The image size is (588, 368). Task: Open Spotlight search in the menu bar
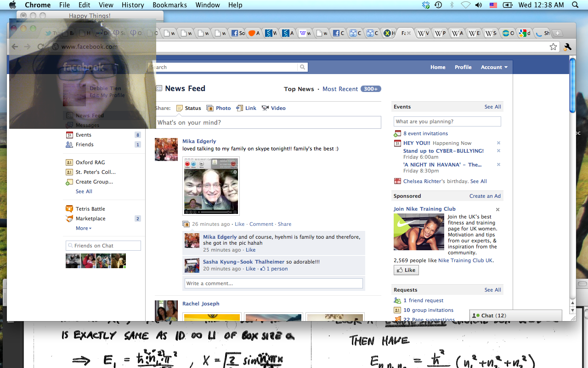575,5
